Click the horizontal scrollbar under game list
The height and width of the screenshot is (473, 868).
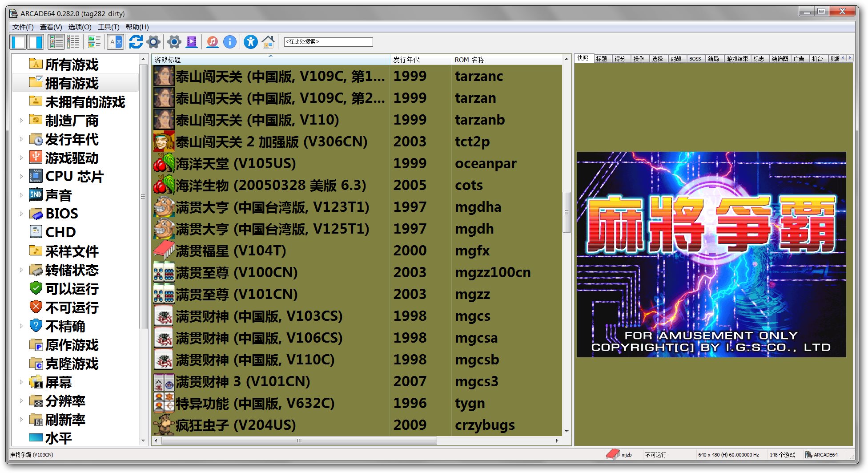click(x=299, y=441)
